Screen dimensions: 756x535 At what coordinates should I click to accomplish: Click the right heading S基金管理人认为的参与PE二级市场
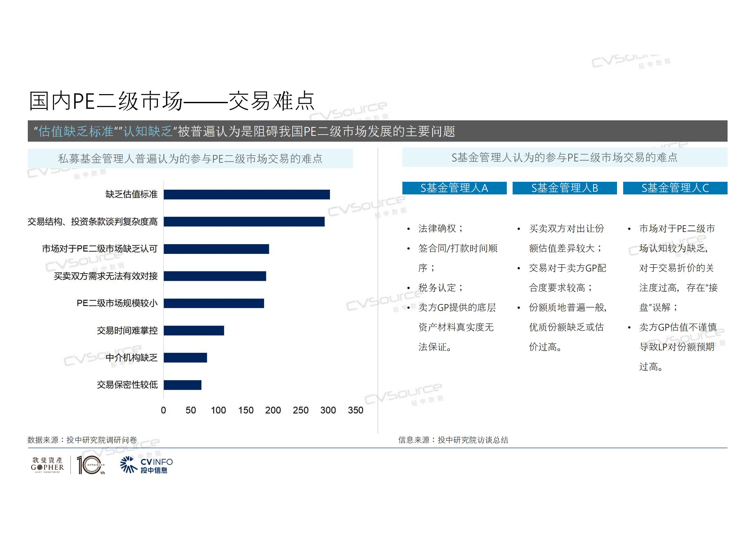pyautogui.click(x=564, y=158)
